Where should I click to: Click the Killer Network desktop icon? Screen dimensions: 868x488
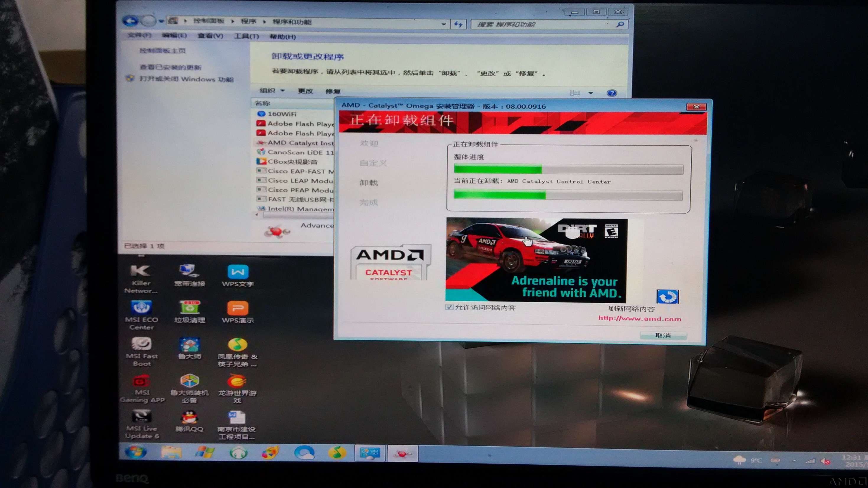(141, 279)
